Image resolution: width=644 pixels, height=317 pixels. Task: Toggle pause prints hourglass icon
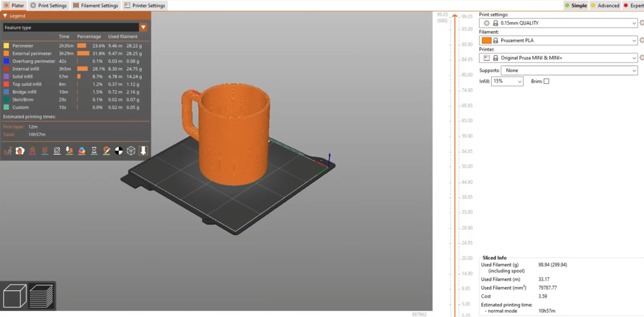94,151
